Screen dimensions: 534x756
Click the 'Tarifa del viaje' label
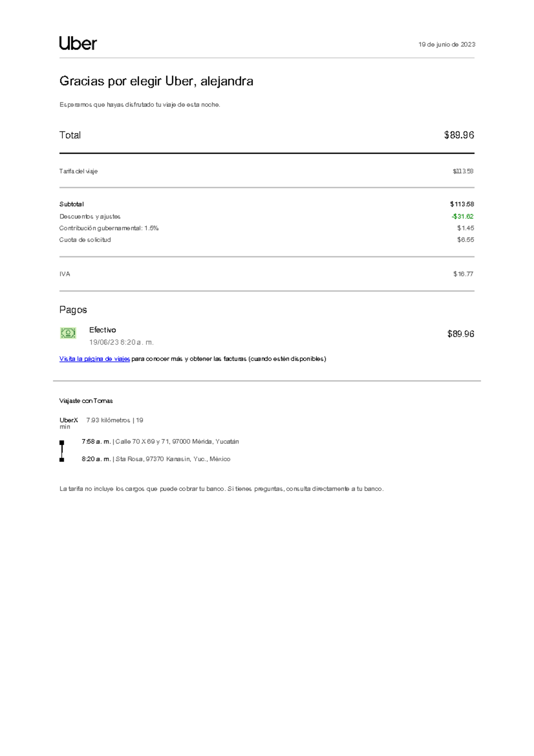78,171
